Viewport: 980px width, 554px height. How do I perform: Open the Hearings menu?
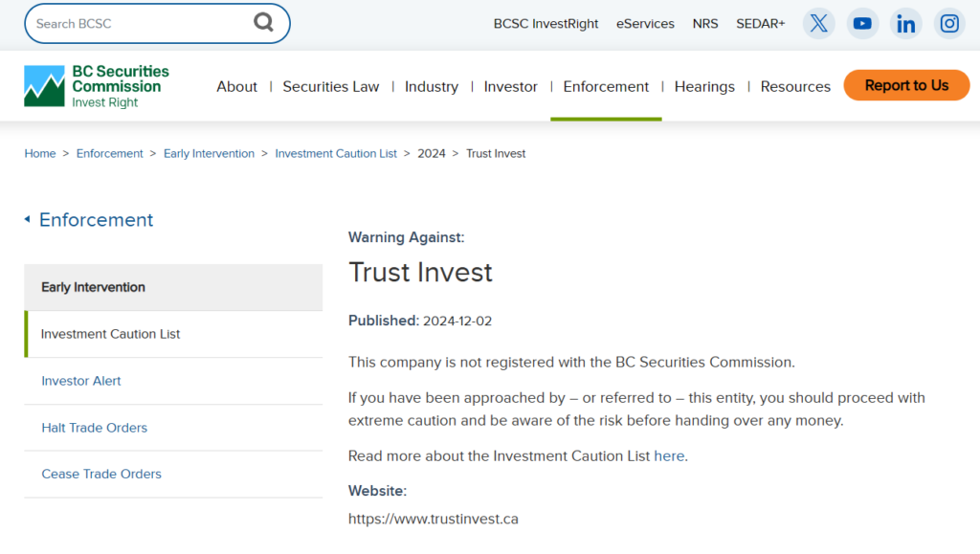pyautogui.click(x=704, y=86)
